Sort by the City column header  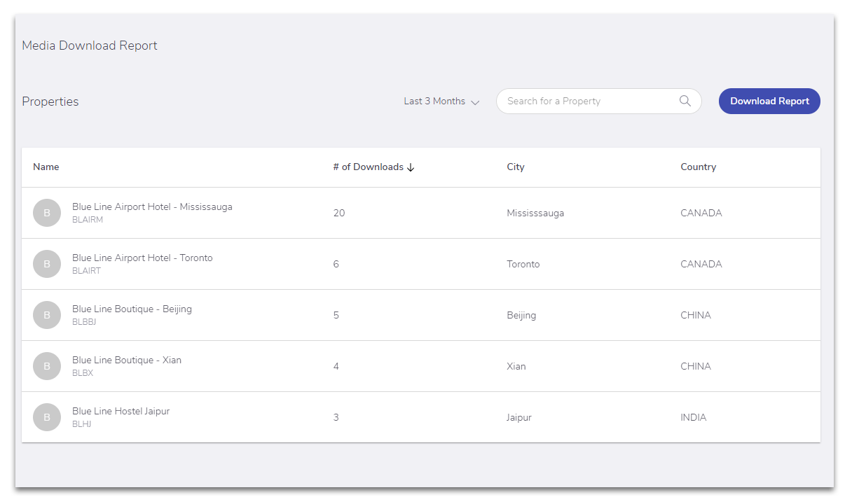tap(516, 167)
